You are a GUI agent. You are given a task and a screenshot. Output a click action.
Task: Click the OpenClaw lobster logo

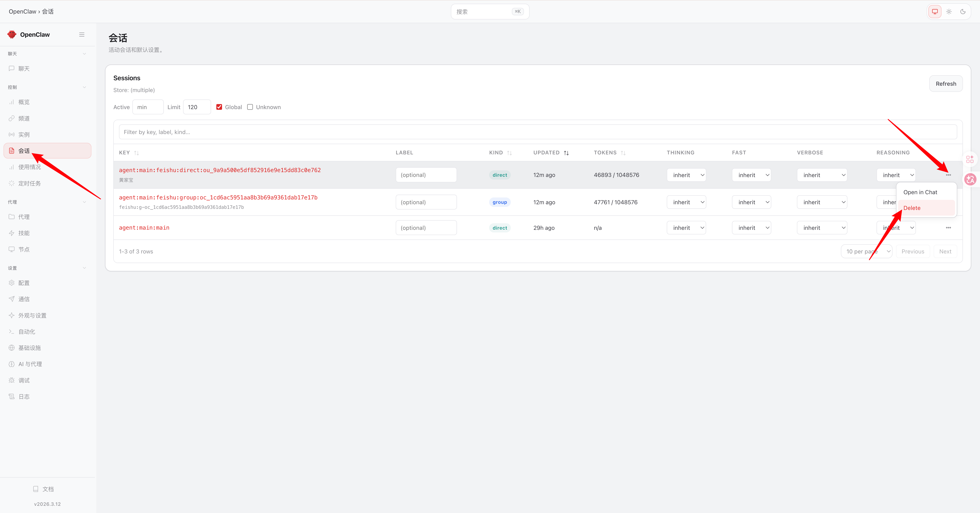[x=12, y=35]
